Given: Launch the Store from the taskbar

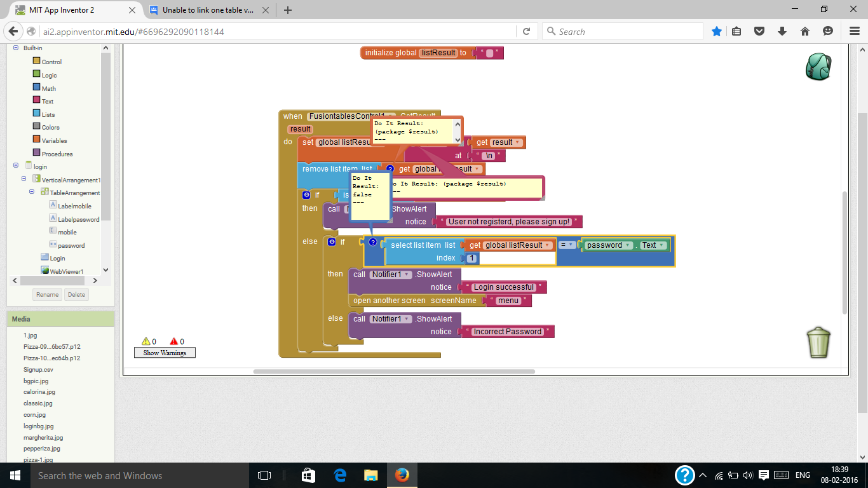Looking at the screenshot, I should point(308,475).
